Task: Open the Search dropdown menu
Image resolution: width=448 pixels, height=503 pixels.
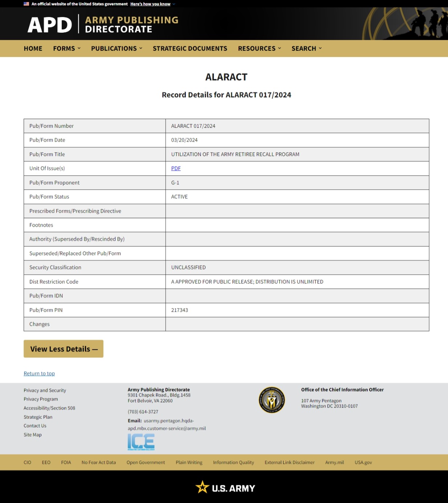Action: coord(306,48)
